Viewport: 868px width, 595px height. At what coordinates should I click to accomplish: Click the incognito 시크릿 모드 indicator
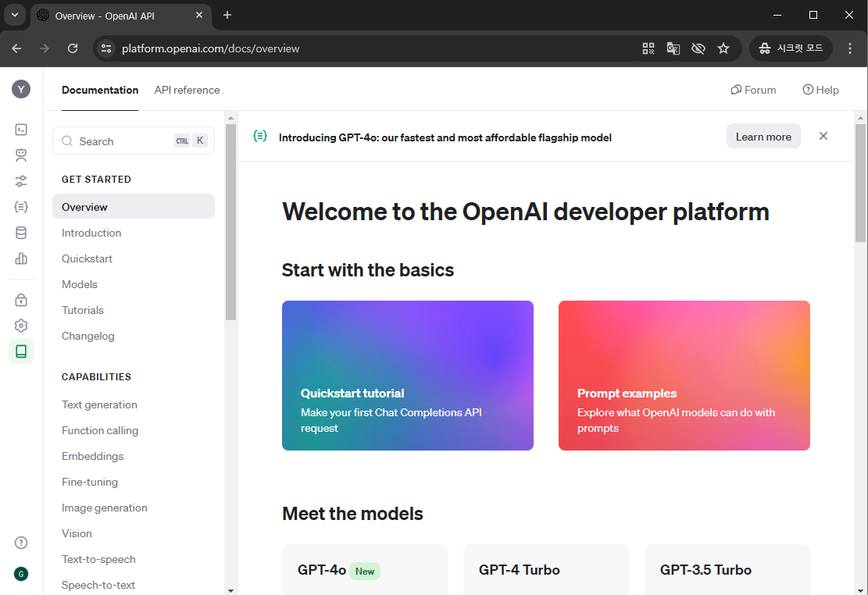point(791,48)
